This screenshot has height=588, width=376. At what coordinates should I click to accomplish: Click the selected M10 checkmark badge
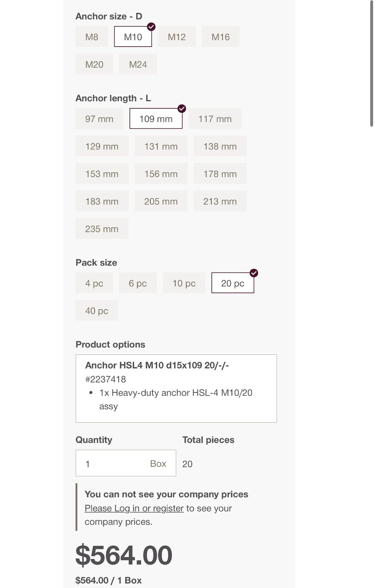pos(151,27)
